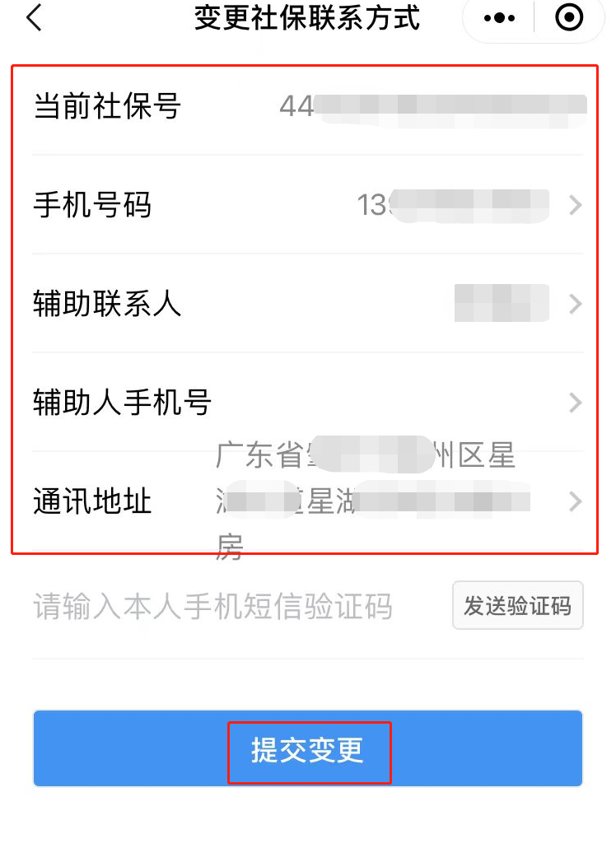
Task: Tap the blurred social security number value
Action: tap(433, 107)
